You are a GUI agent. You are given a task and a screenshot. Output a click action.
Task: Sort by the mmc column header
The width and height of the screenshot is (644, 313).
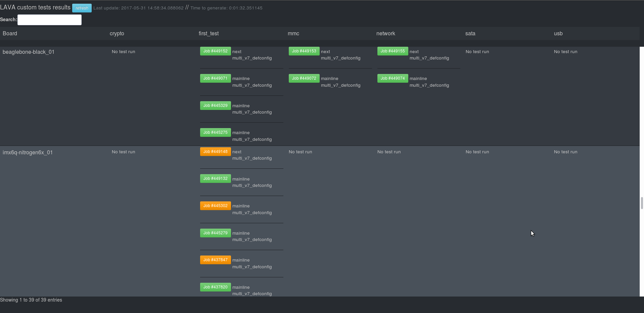tap(293, 34)
